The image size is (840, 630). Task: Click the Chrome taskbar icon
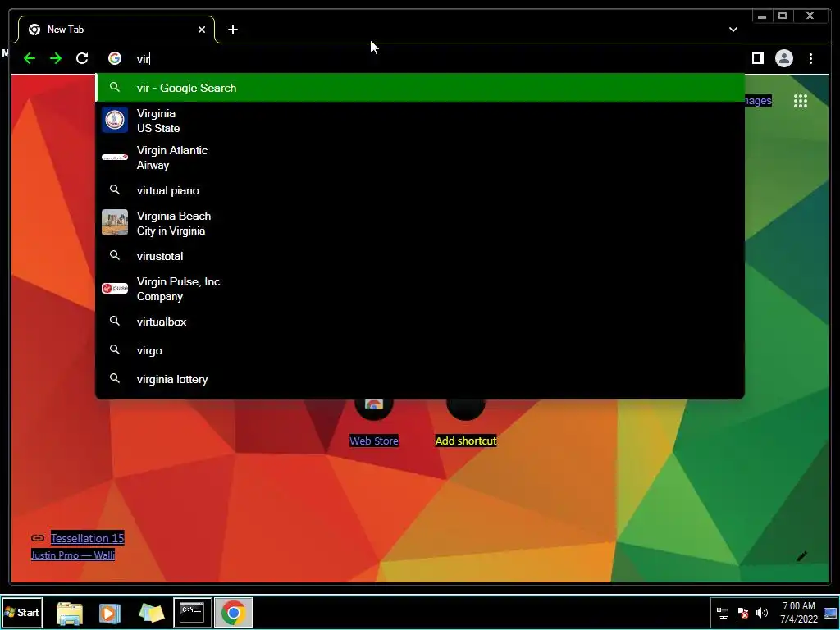(x=234, y=612)
